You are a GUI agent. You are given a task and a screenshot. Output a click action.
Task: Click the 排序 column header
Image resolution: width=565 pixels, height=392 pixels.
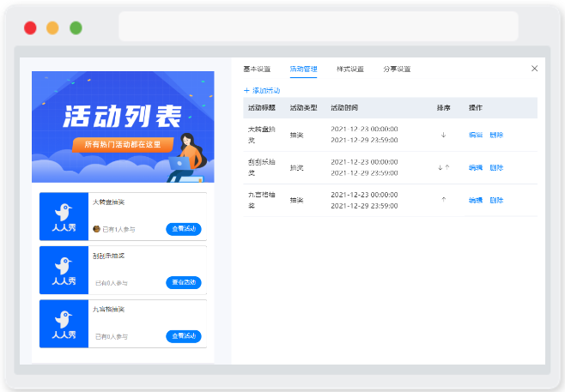[x=444, y=107]
